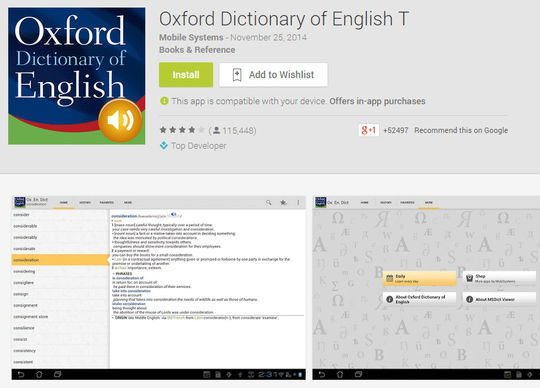540x388 pixels.
Task: Click the green compatibility info icon
Action: coord(164,101)
